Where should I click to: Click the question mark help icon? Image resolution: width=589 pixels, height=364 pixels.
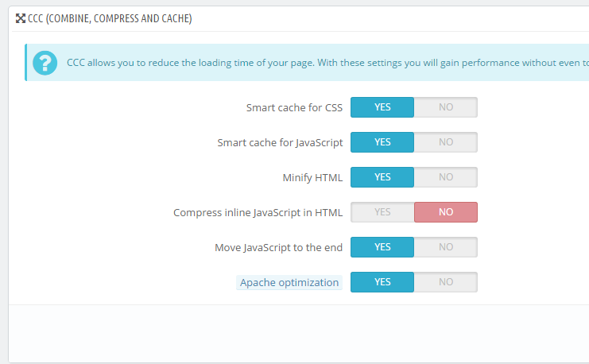coord(45,63)
